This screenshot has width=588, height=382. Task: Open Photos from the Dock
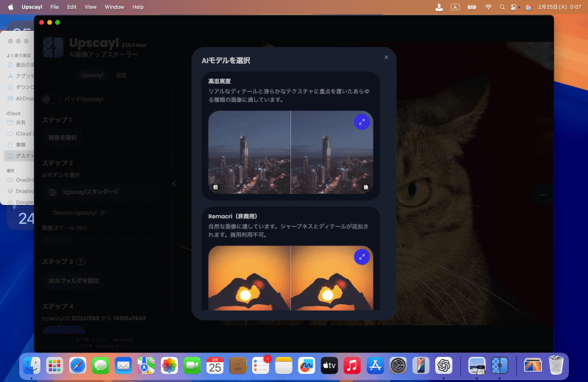[x=169, y=365]
